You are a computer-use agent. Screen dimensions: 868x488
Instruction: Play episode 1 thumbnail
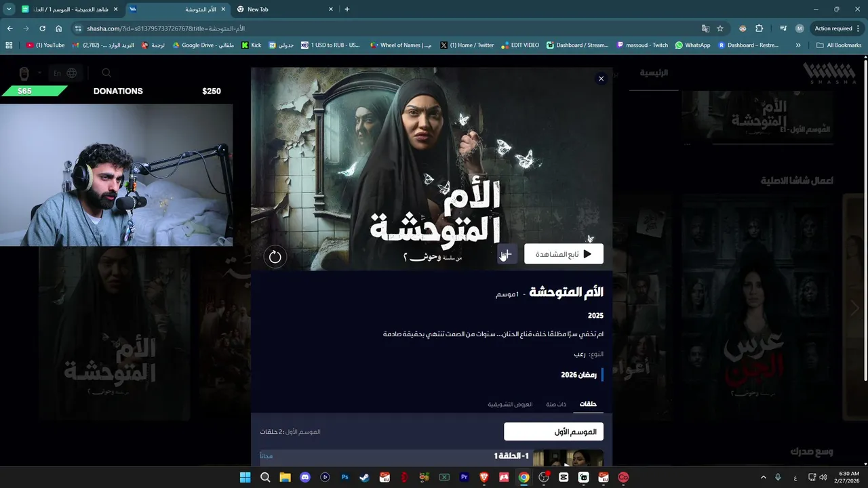point(568,458)
